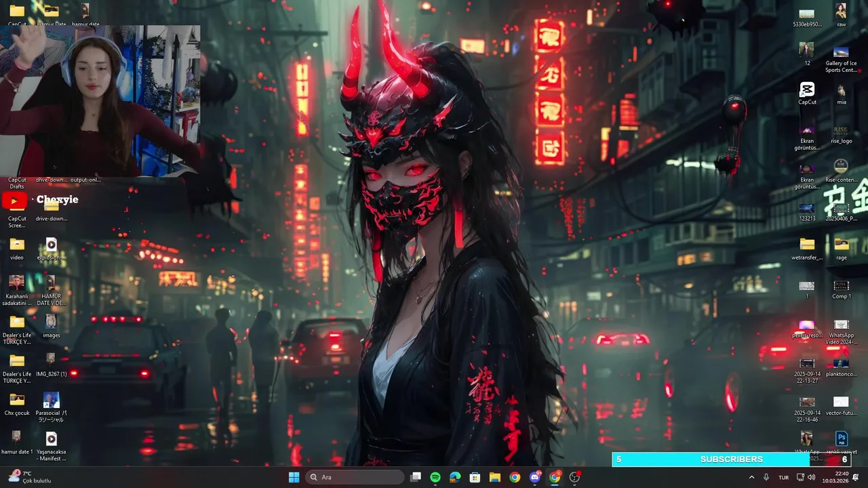The image size is (868, 488).
Task: Select the rage folder on desktop
Action: [x=841, y=249]
